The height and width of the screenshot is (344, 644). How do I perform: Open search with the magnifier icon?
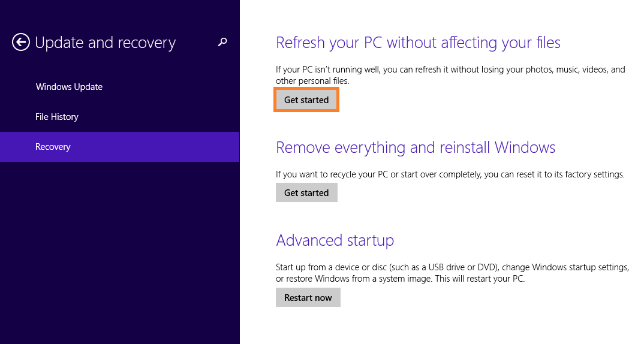(222, 42)
